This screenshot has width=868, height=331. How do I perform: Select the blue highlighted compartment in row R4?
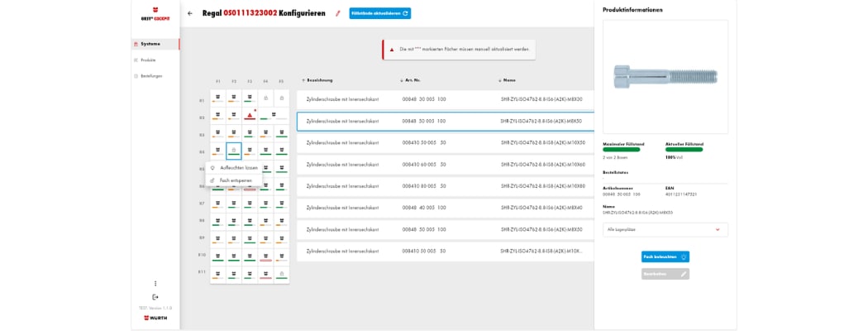coord(234,151)
